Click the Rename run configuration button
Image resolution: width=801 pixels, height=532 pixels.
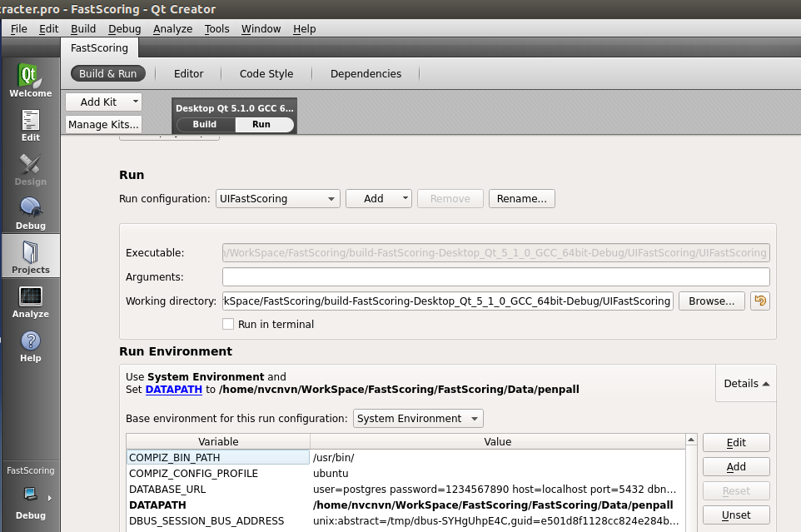521,199
